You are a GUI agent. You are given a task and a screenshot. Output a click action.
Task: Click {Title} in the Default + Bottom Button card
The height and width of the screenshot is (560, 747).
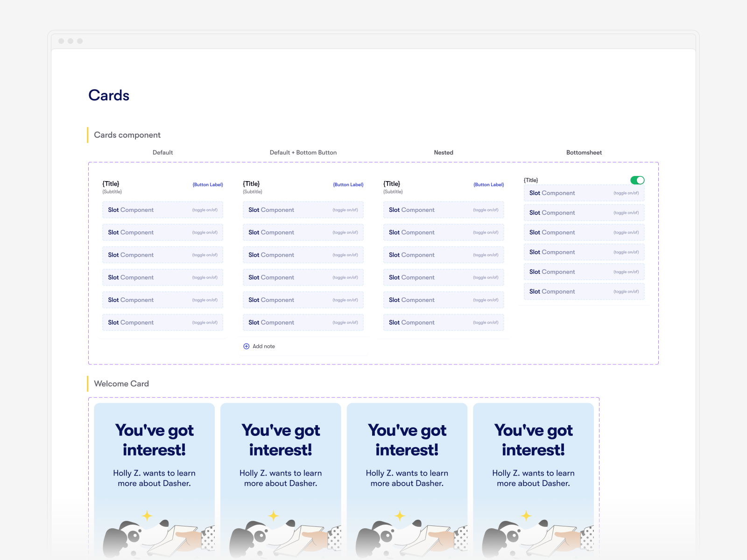coord(251,184)
